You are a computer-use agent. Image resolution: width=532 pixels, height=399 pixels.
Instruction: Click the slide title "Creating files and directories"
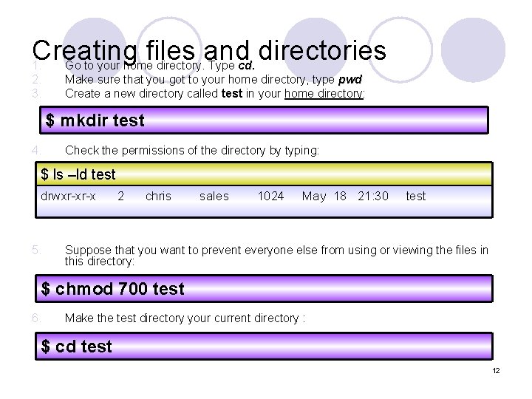coord(209,50)
